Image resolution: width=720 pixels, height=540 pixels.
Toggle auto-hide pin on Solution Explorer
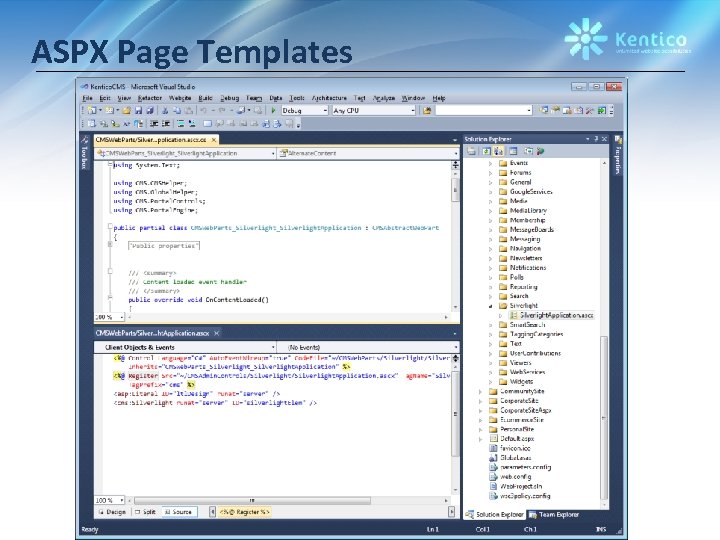tap(596, 139)
